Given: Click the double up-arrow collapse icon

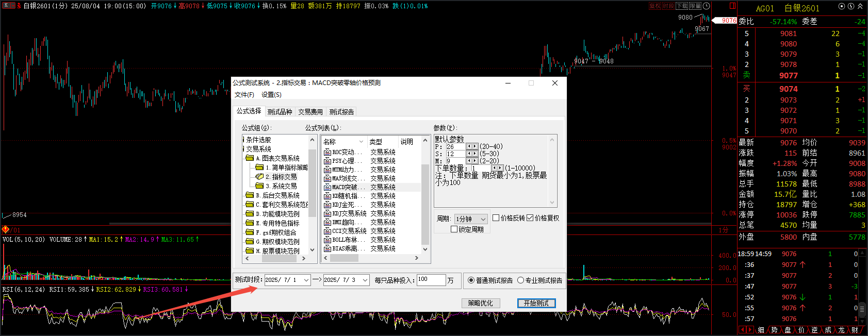Looking at the screenshot, I should point(860,7).
